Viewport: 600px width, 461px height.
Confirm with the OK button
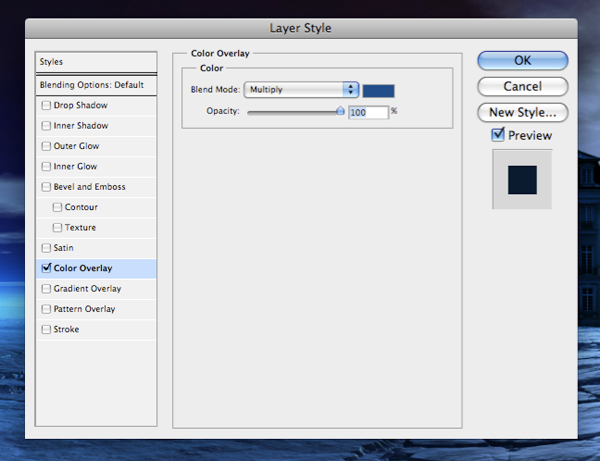coord(522,60)
